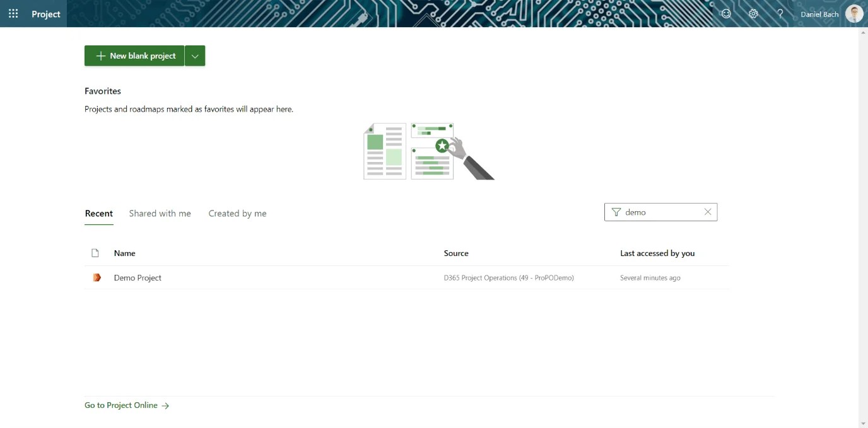The image size is (868, 428).
Task: Clear the demo filter with X
Action: tap(708, 212)
